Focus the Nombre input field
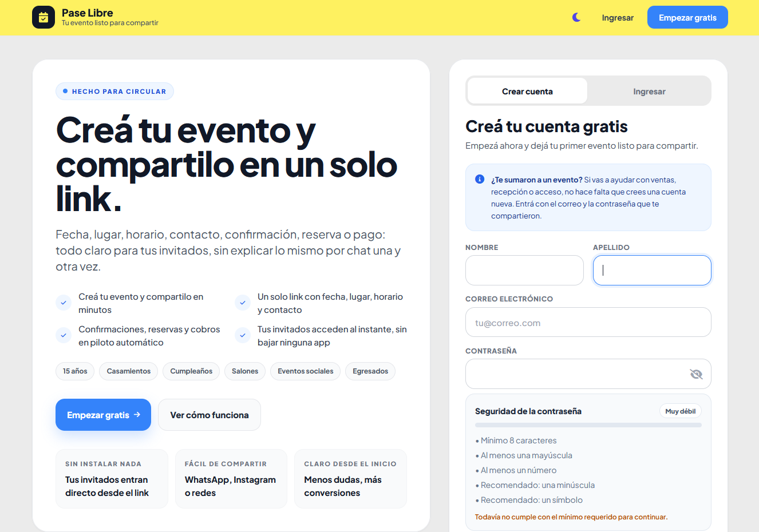 click(524, 270)
